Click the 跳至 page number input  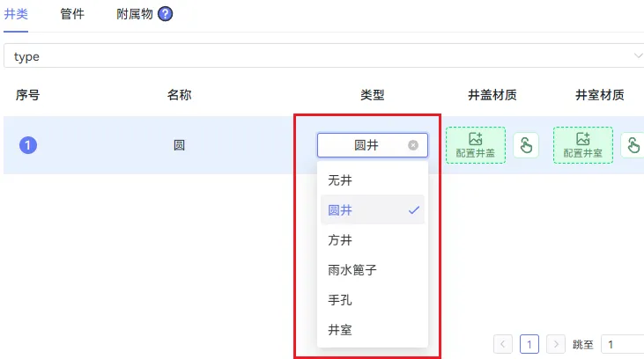622,344
